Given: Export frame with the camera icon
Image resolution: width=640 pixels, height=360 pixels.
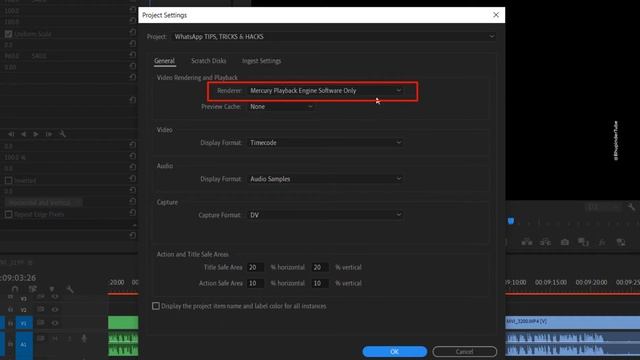Looking at the screenshot, I should 564,242.
